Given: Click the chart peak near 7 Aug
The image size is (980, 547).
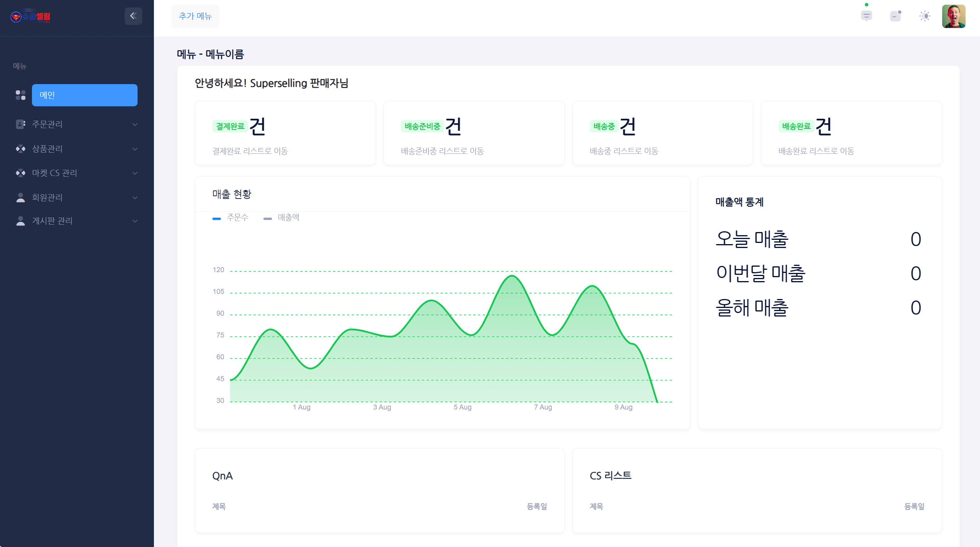Looking at the screenshot, I should tap(512, 276).
